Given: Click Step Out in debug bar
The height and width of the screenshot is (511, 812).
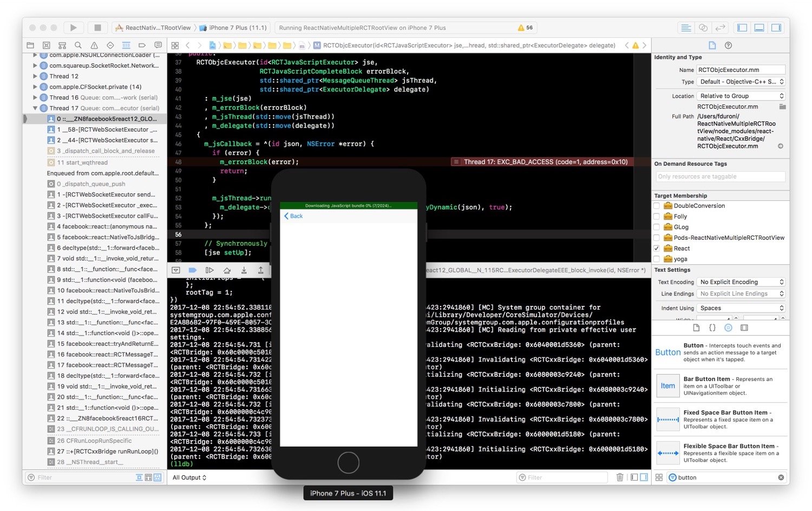Looking at the screenshot, I should [x=260, y=270].
